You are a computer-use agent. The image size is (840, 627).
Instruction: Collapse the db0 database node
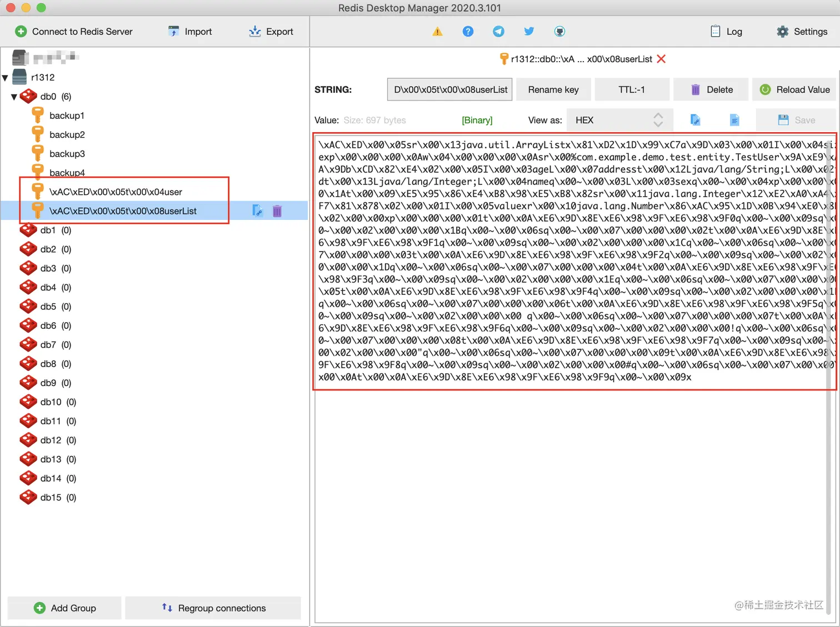pos(14,97)
